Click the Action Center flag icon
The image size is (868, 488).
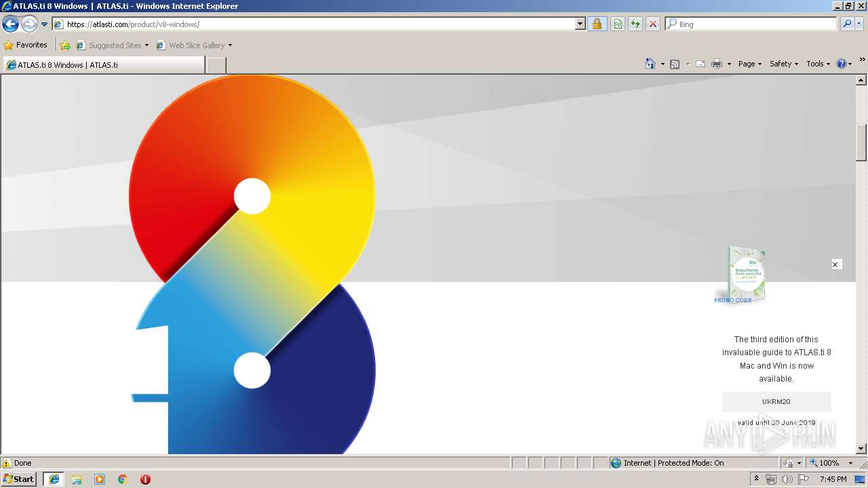point(803,479)
